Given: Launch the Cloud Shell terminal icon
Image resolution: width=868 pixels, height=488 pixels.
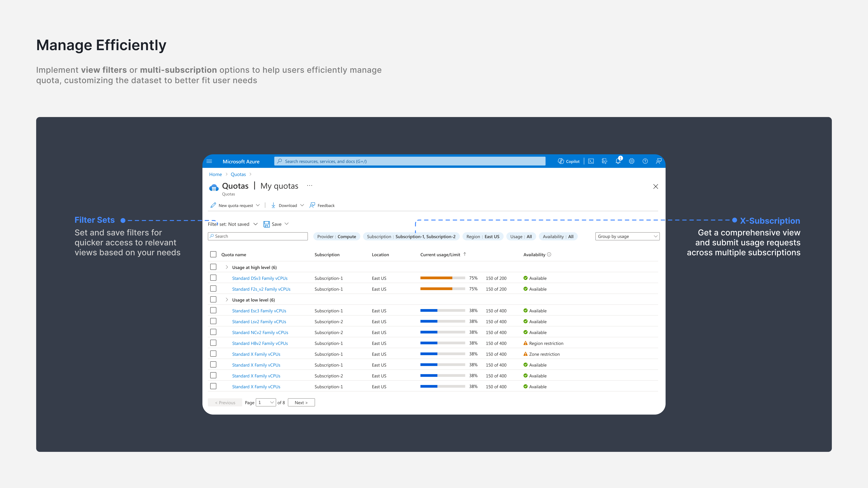Looking at the screenshot, I should tap(591, 161).
